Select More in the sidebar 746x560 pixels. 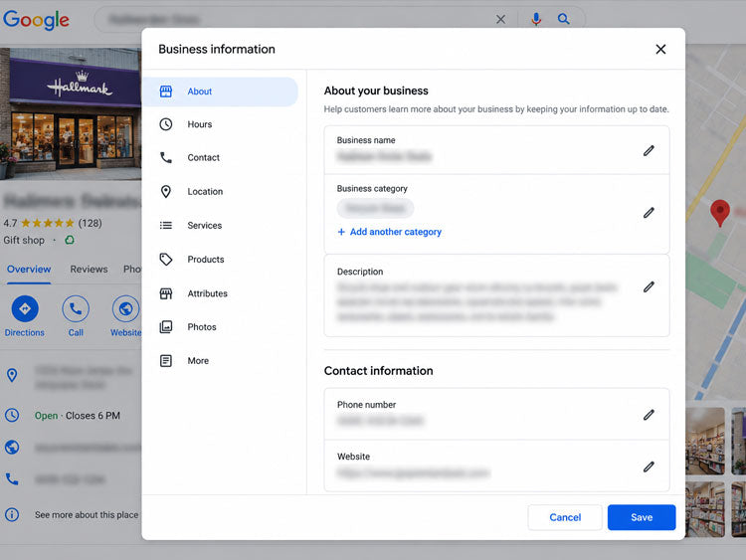point(220,361)
